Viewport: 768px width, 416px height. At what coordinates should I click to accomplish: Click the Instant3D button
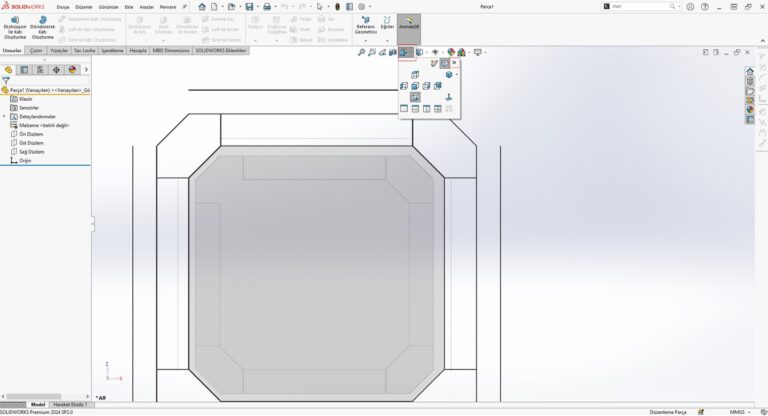[409, 24]
